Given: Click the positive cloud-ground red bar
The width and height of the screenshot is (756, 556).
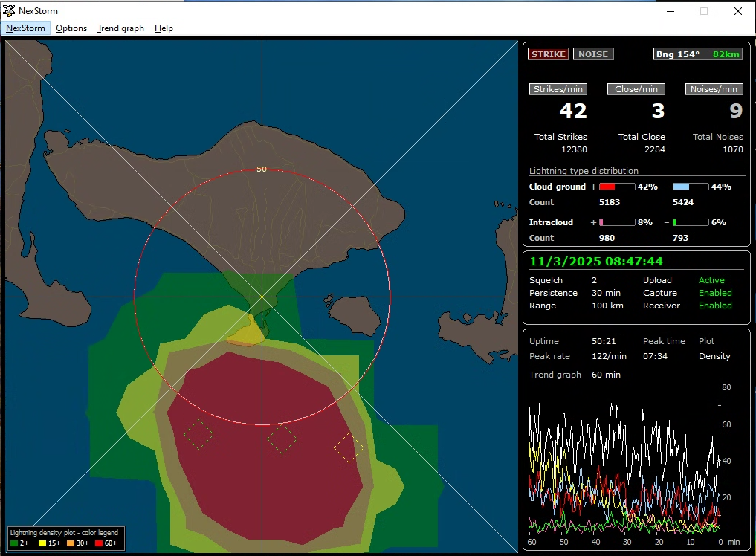Looking at the screenshot, I should point(616,187).
